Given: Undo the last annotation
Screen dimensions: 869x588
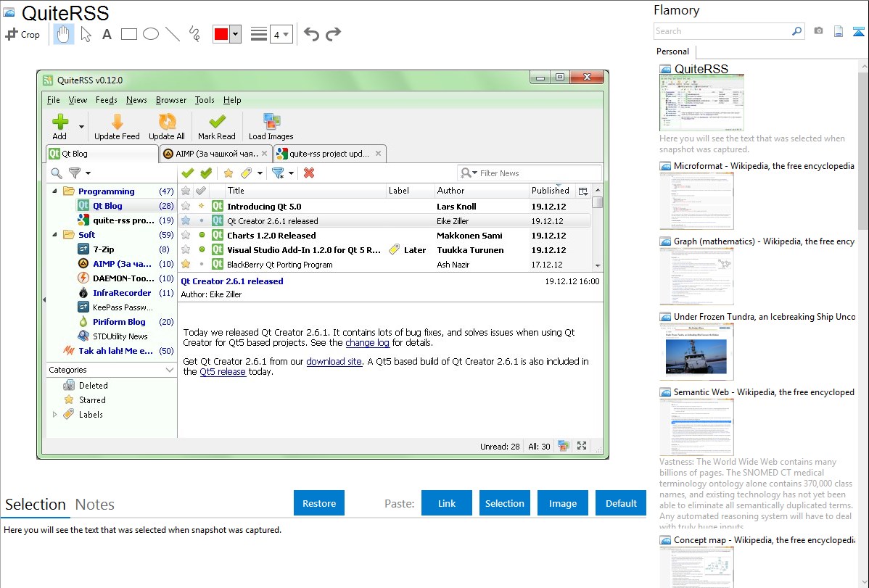Looking at the screenshot, I should click(x=311, y=34).
